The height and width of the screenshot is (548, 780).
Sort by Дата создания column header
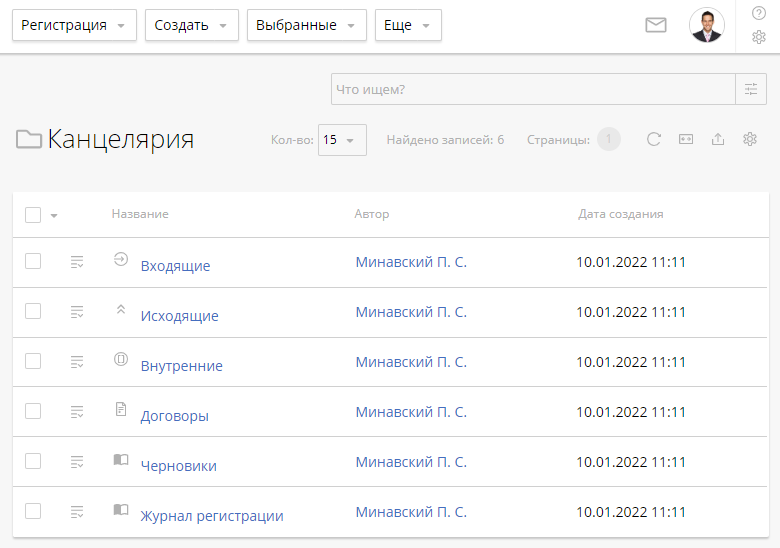point(620,214)
